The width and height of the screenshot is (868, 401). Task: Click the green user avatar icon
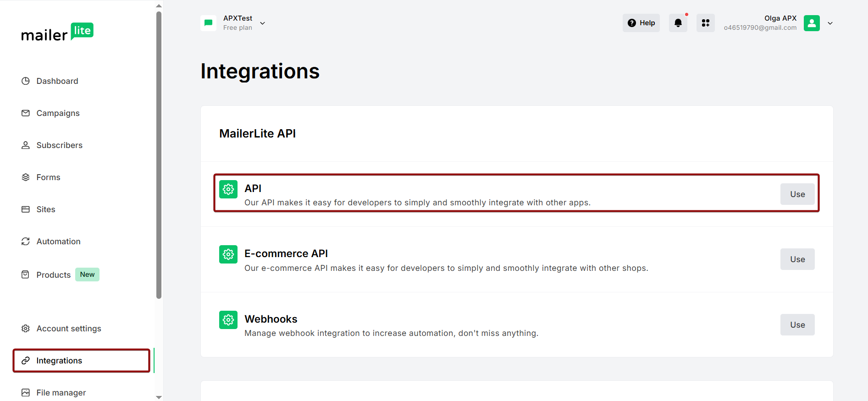click(x=812, y=23)
